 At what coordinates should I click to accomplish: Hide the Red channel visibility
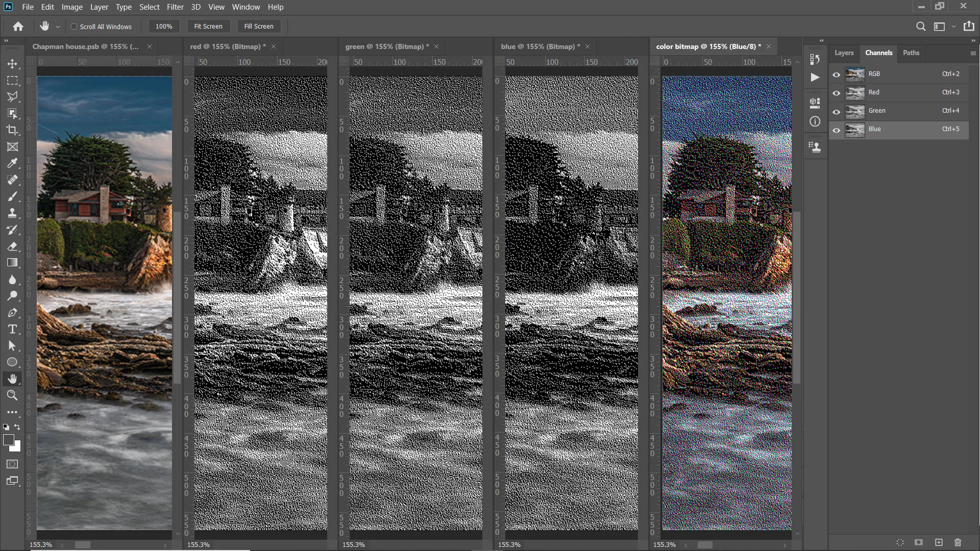(x=836, y=93)
